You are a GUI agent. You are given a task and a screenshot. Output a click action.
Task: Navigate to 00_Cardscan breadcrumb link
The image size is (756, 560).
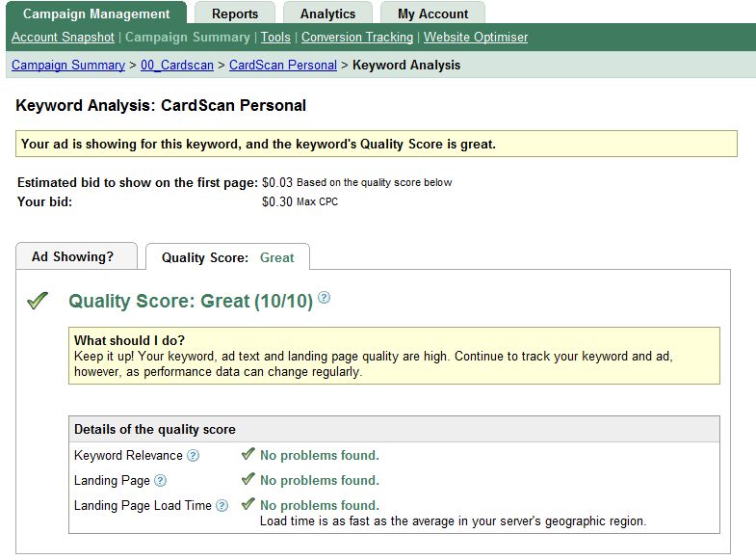pos(177,66)
